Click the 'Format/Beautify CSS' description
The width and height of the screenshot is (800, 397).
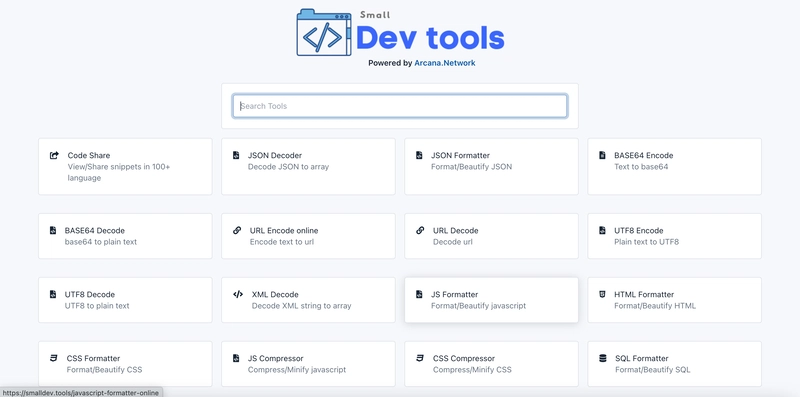(104, 369)
